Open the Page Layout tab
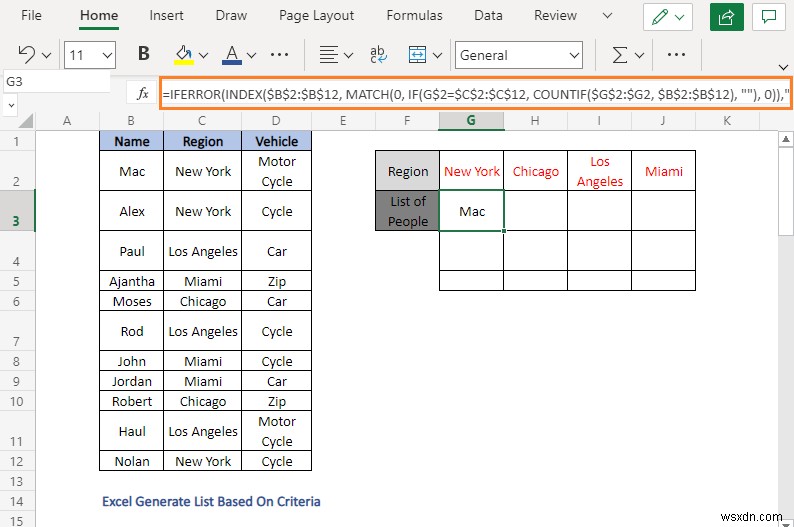The width and height of the screenshot is (794, 527). [316, 15]
